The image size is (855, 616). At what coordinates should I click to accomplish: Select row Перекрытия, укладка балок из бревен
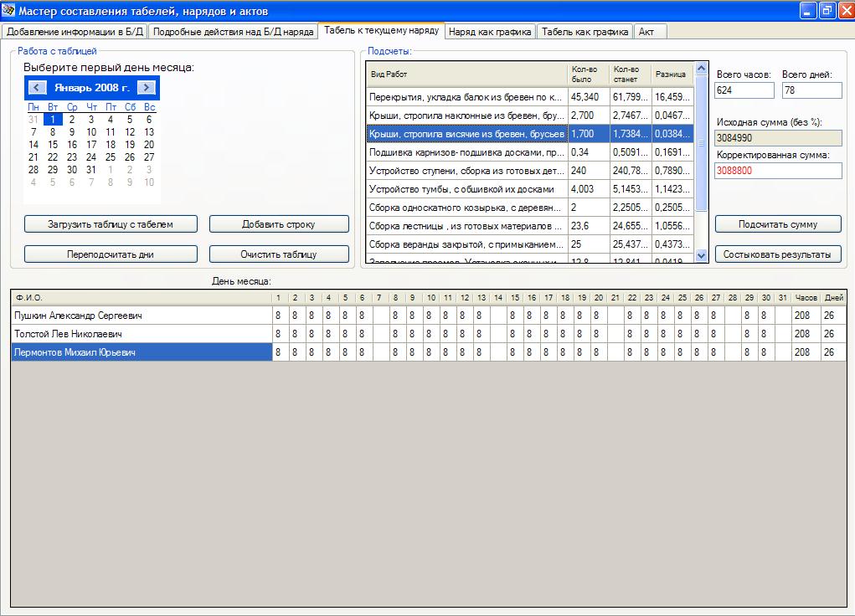pos(530,97)
